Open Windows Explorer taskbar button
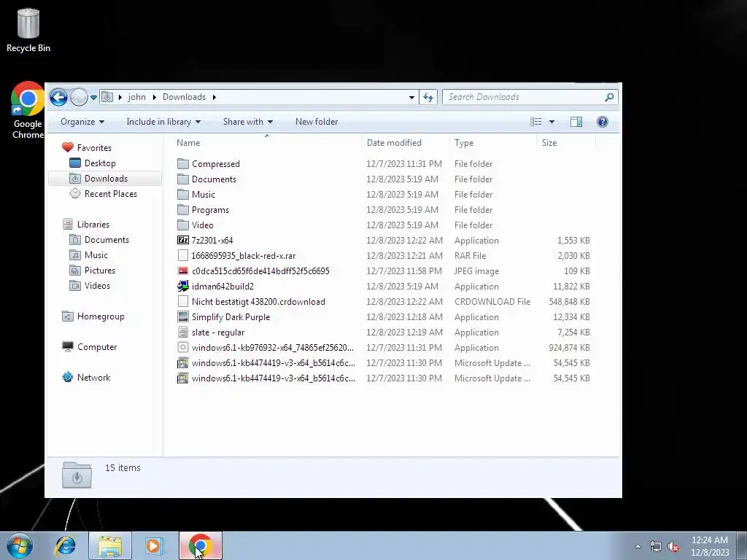Image resolution: width=747 pixels, height=560 pixels. click(x=110, y=545)
